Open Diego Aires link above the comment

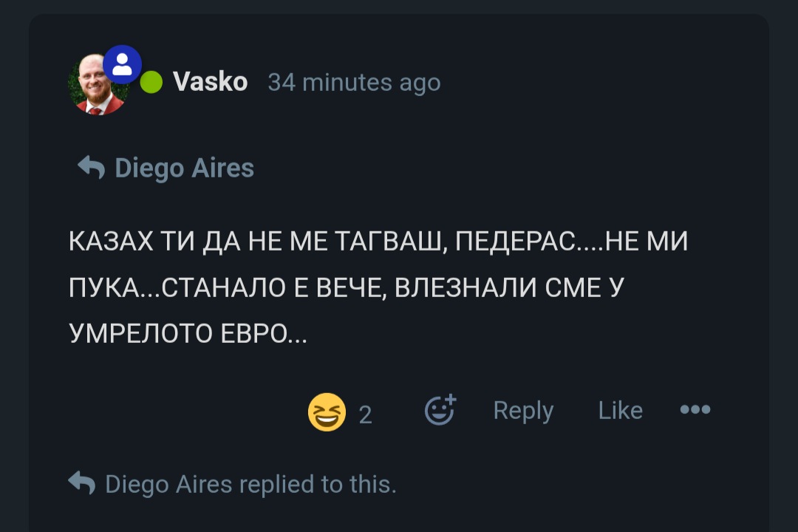[x=184, y=168]
